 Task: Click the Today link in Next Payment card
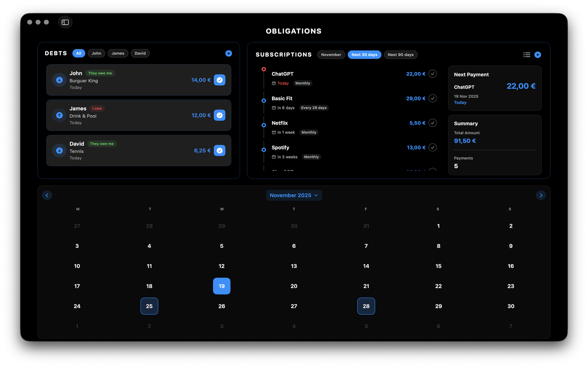tap(460, 102)
